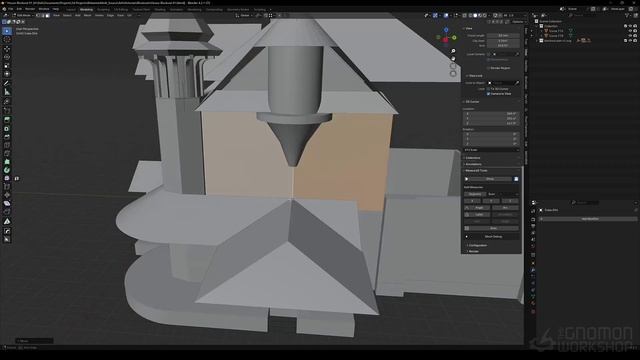Click the Angle measure button
640x360 pixels.
click(x=478, y=208)
